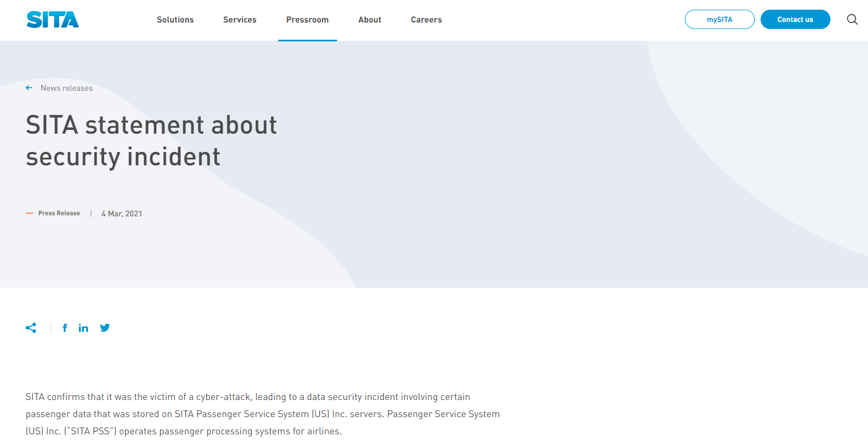Go to the Careers section

pyautogui.click(x=426, y=20)
